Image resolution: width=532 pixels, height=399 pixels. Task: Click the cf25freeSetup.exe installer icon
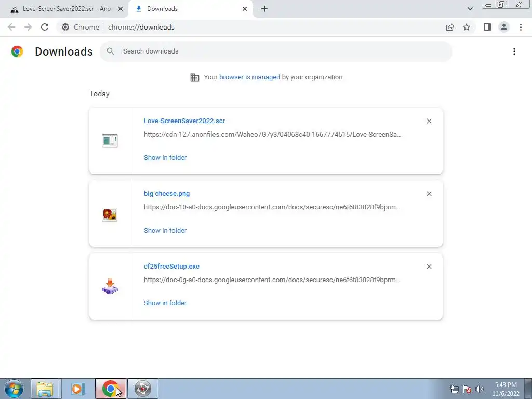pyautogui.click(x=110, y=286)
